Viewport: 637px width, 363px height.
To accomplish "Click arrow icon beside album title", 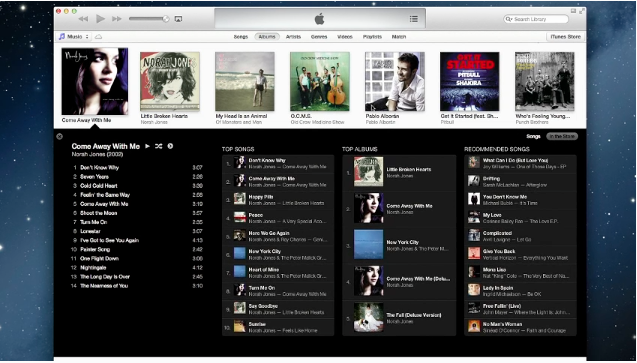I will pos(170,146).
